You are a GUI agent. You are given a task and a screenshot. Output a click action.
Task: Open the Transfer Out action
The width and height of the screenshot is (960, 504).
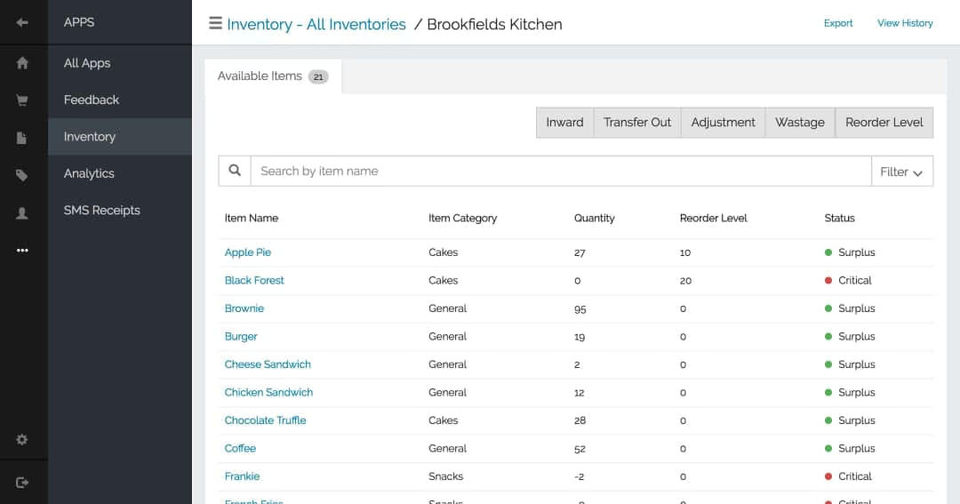tap(637, 123)
